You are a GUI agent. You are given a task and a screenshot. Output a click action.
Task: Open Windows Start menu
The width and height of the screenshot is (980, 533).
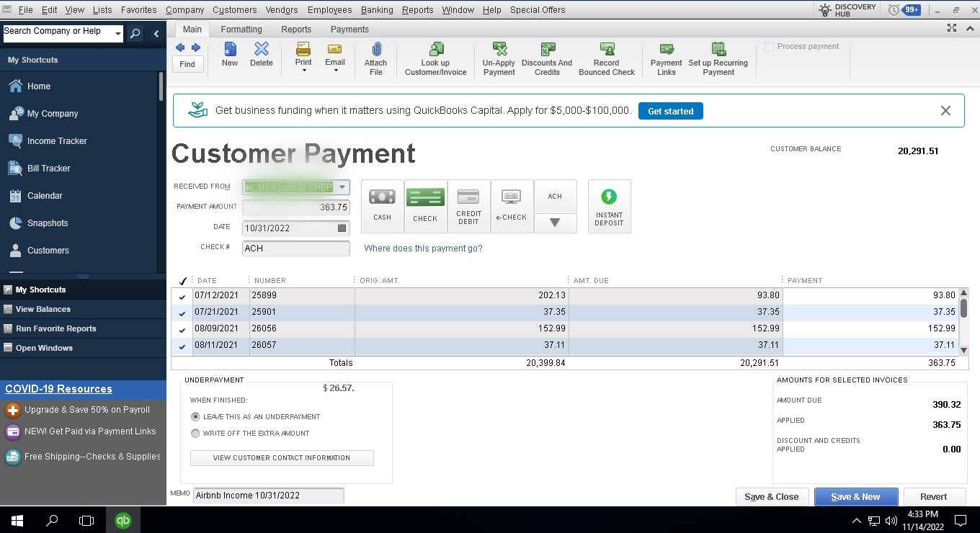pyautogui.click(x=17, y=520)
